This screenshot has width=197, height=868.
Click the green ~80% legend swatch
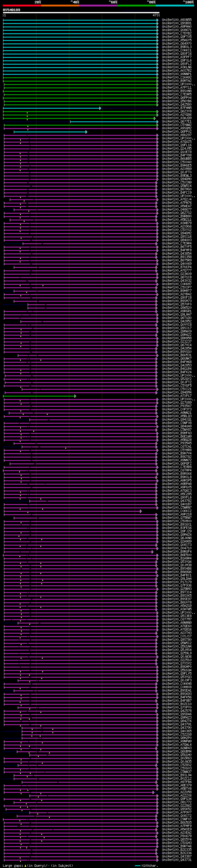(x=137, y=6)
